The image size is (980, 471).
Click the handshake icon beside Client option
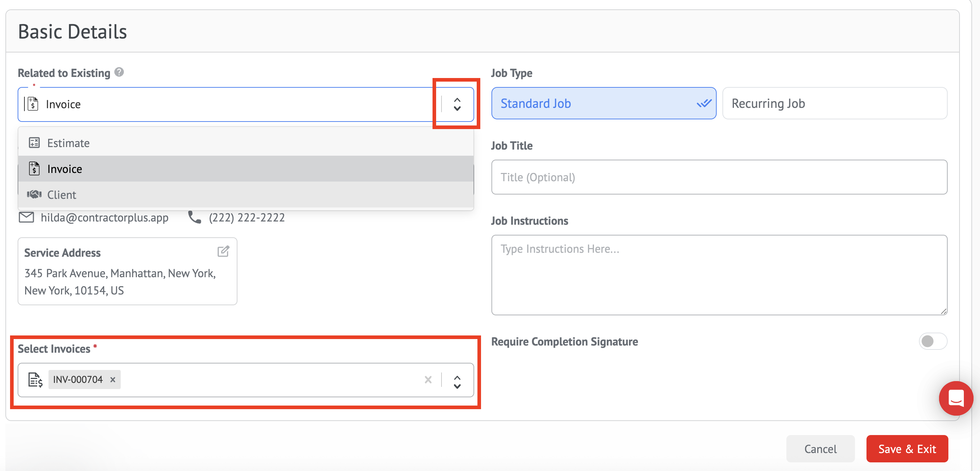(34, 195)
